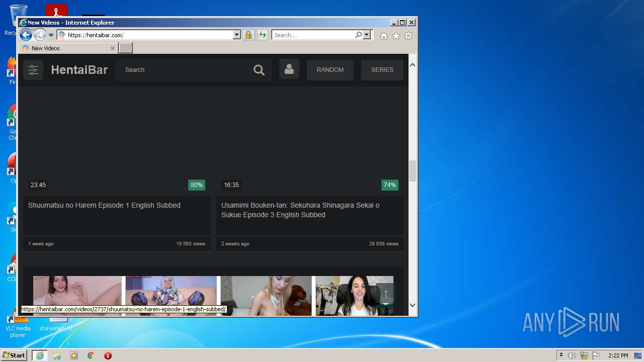Click the 74% rating badge

point(390,185)
